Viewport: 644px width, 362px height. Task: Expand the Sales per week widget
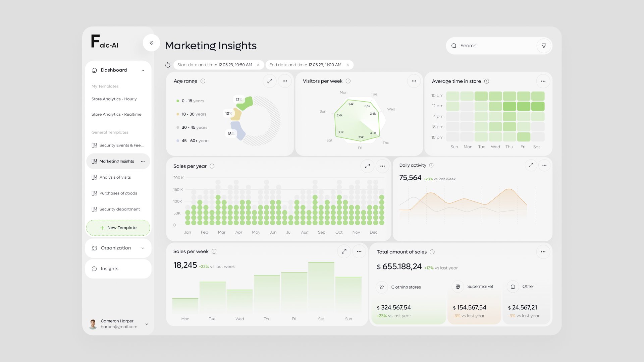pos(344,251)
